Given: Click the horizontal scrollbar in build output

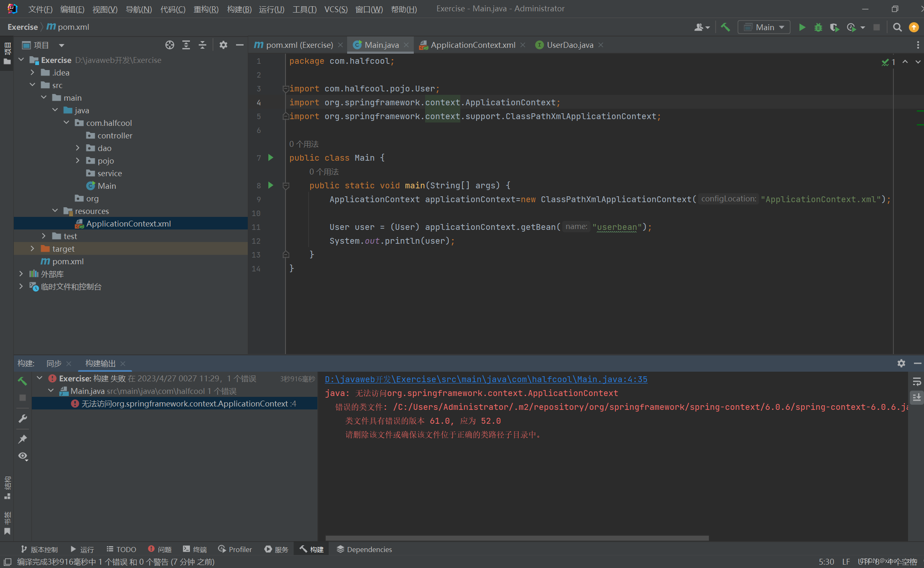Looking at the screenshot, I should click(517, 538).
